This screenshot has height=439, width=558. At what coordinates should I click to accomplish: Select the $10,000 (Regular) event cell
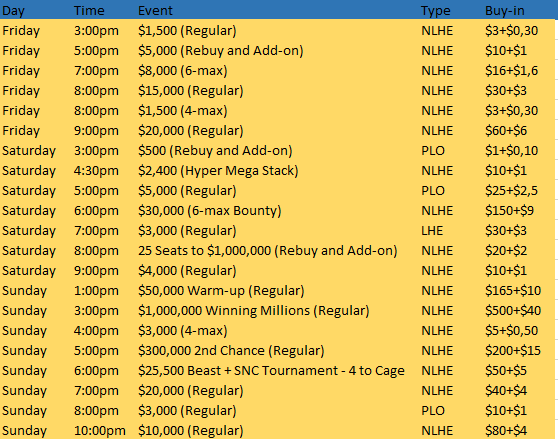click(x=191, y=430)
